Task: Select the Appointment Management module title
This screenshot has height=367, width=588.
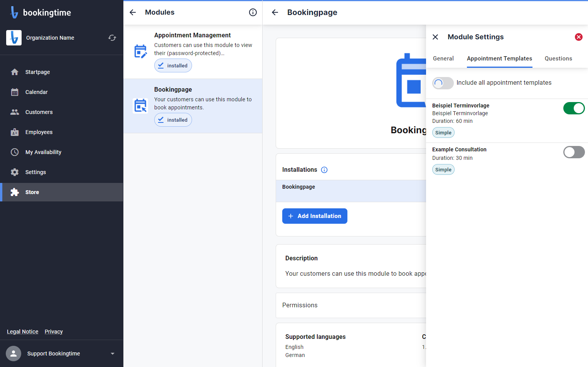Action: 192,35
